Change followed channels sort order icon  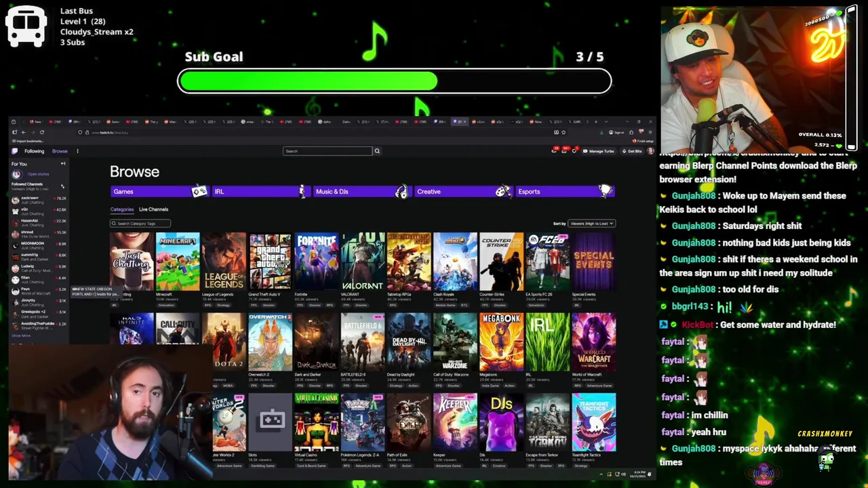[62, 186]
